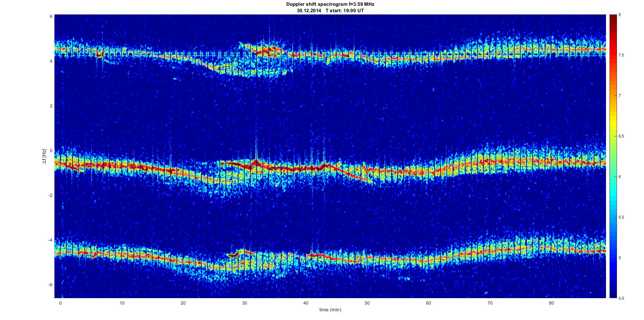Click the y-axis tick label '-6'
The image size is (644, 320).
coord(50,285)
